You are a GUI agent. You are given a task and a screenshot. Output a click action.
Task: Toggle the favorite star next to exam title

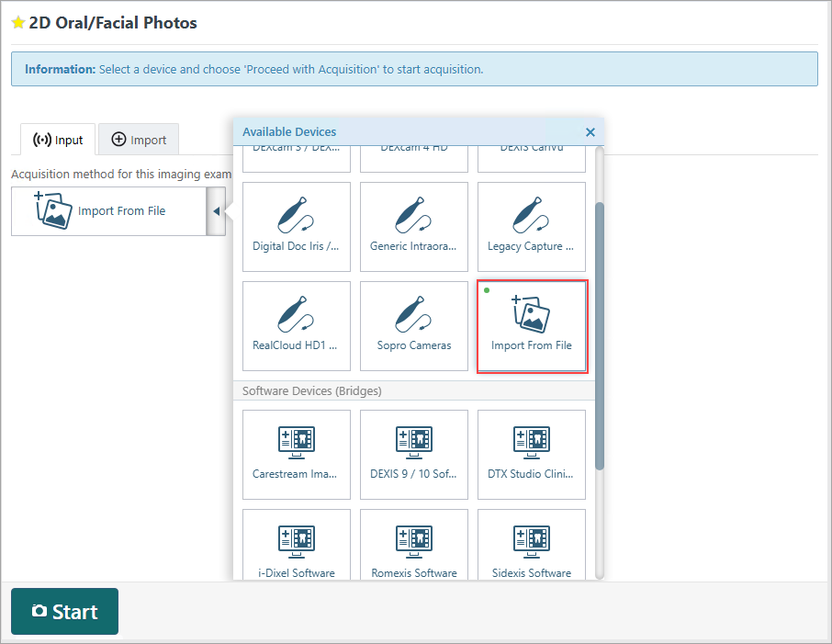coord(17,23)
